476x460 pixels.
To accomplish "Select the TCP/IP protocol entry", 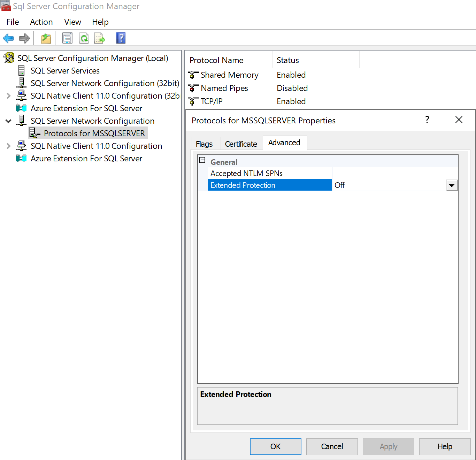I will tap(212, 101).
